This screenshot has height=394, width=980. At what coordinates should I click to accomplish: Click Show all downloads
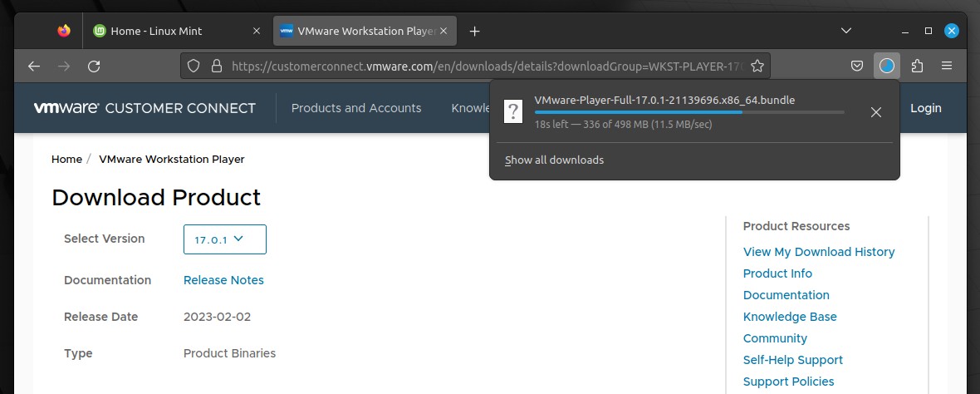click(555, 160)
